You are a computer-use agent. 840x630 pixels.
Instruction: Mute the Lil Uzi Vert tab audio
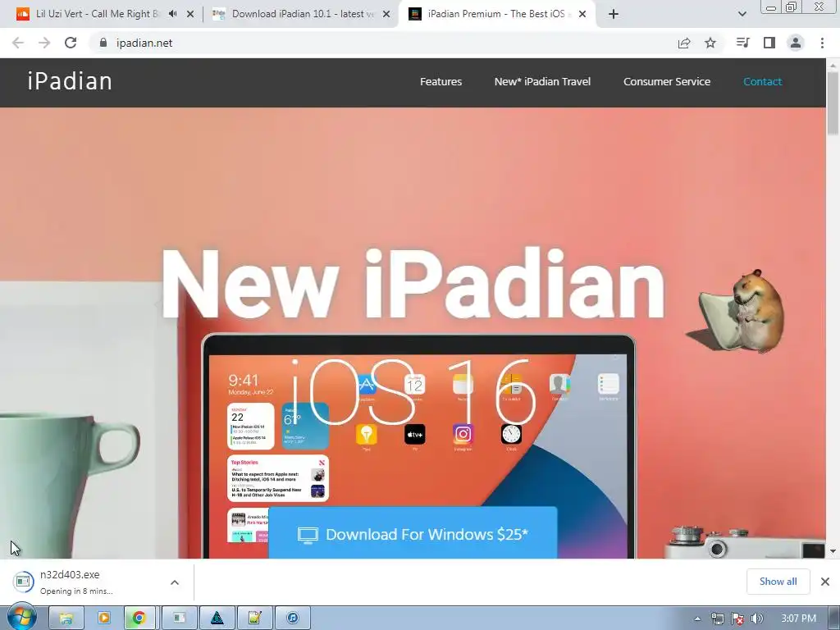click(x=172, y=14)
